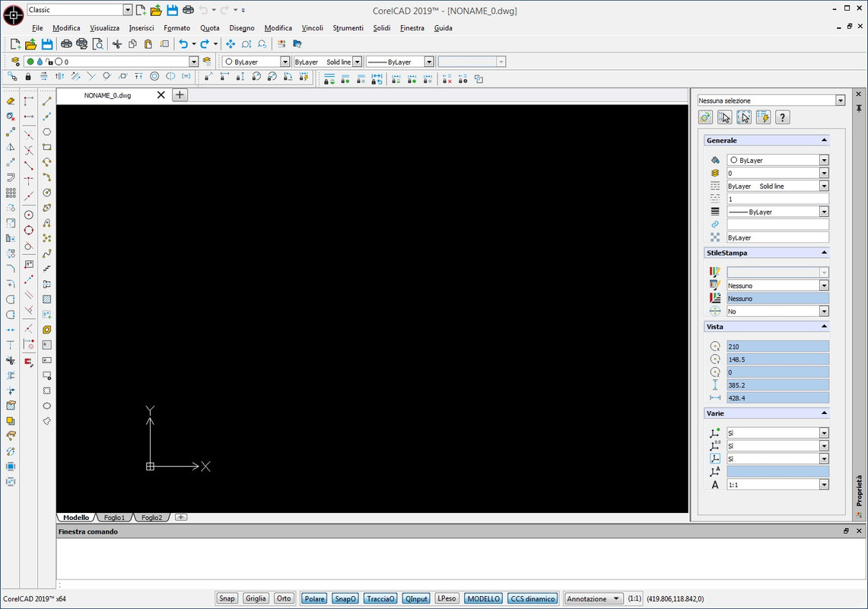Toggle Orto mode in status bar
This screenshot has width=868, height=609.
click(284, 598)
